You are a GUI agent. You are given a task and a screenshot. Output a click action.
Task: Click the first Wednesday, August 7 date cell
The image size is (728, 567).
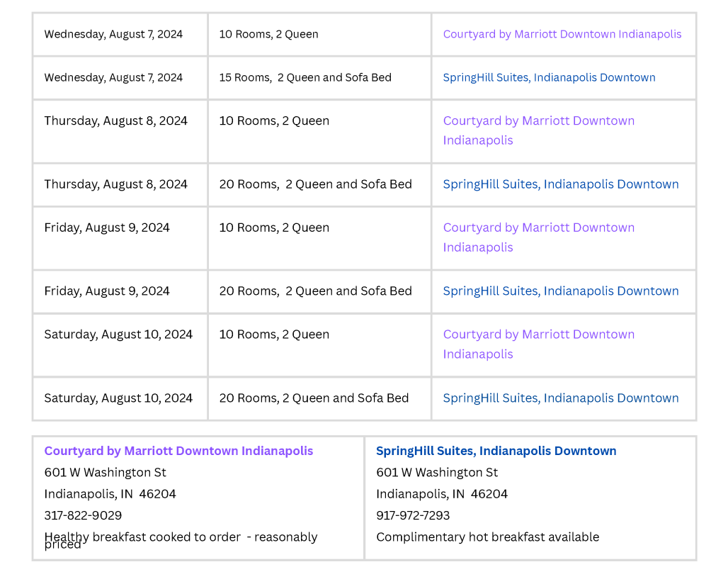click(120, 35)
